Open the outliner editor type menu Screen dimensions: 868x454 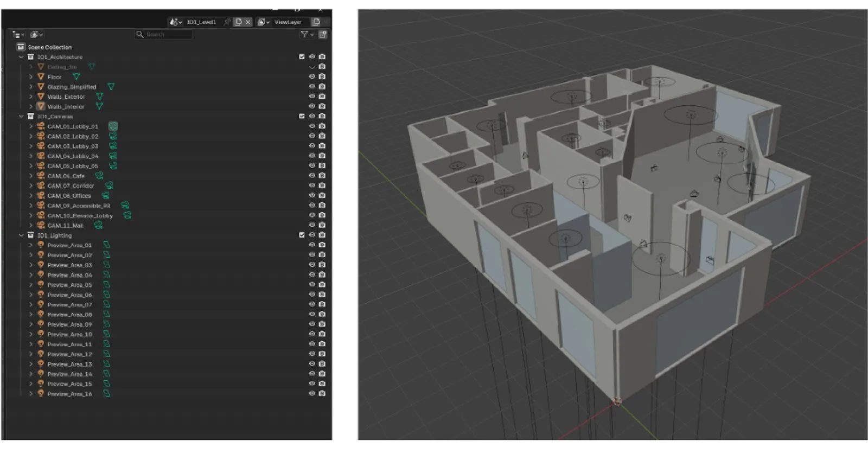18,34
